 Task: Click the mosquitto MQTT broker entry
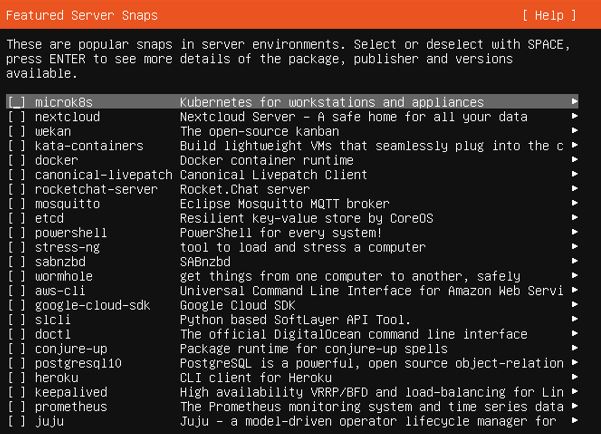[x=292, y=204]
